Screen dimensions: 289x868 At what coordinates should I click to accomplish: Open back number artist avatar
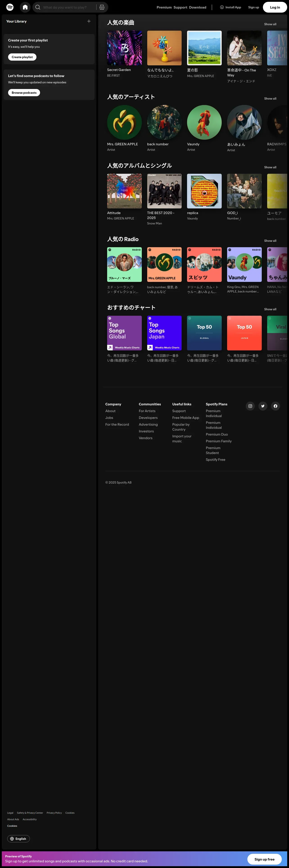[165, 122]
